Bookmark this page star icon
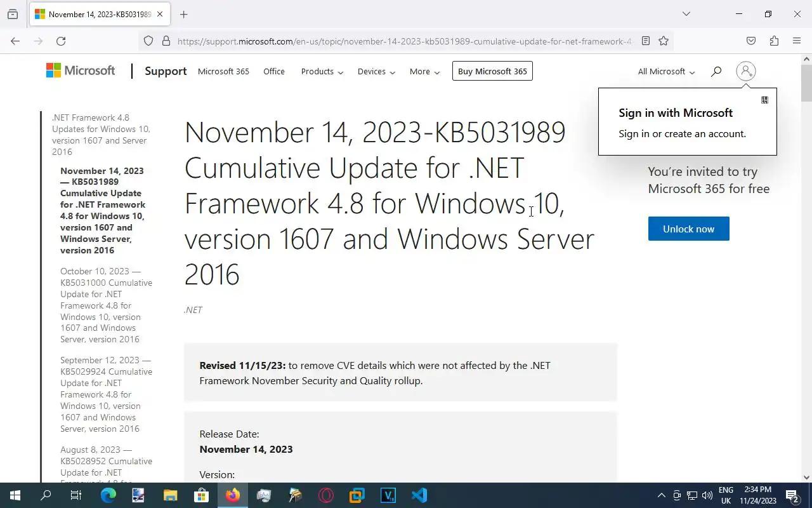Image resolution: width=812 pixels, height=508 pixels. click(664, 41)
